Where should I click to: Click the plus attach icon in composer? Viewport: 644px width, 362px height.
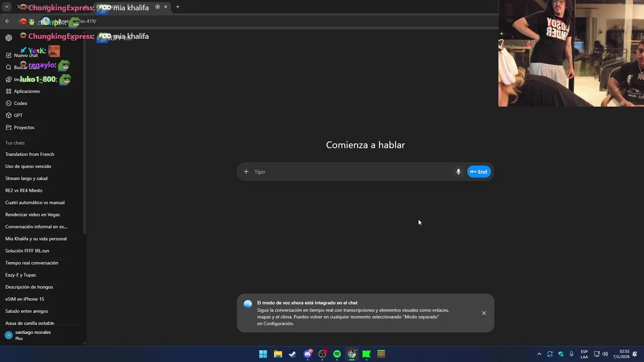pos(246,172)
